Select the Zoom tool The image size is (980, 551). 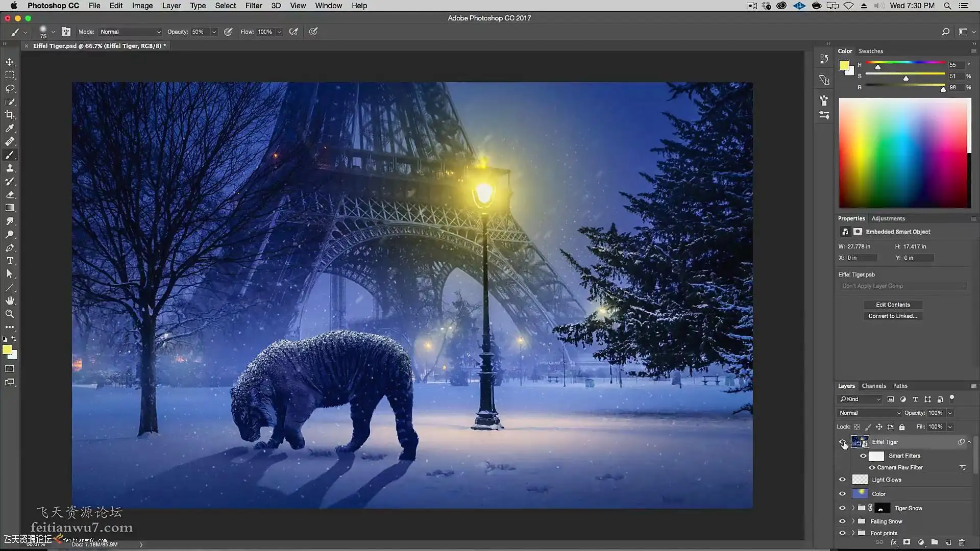coord(10,314)
